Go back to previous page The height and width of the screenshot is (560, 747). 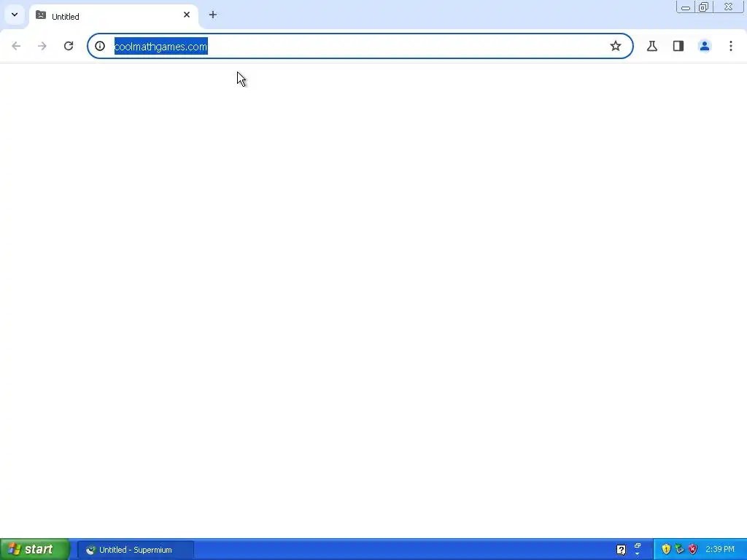[16, 46]
